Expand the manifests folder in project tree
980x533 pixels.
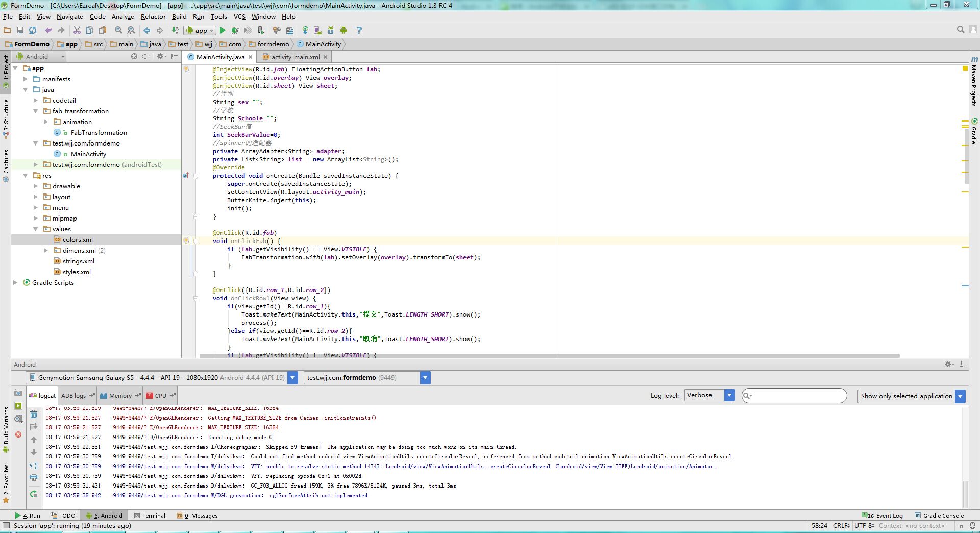[25, 79]
